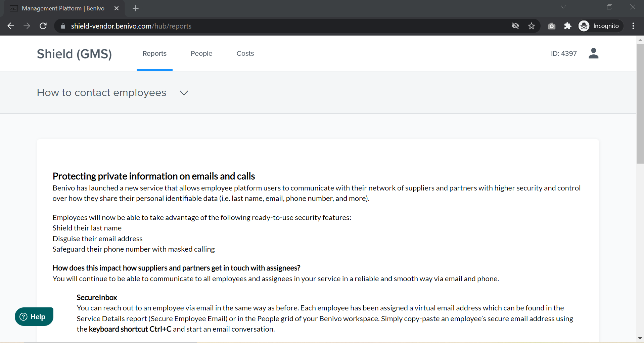Image resolution: width=644 pixels, height=343 pixels.
Task: Click the text Disguise their email address
Action: (x=97, y=239)
